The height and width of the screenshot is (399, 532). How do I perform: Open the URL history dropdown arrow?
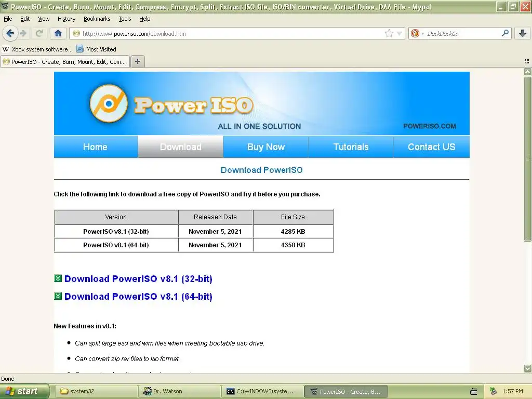(400, 33)
